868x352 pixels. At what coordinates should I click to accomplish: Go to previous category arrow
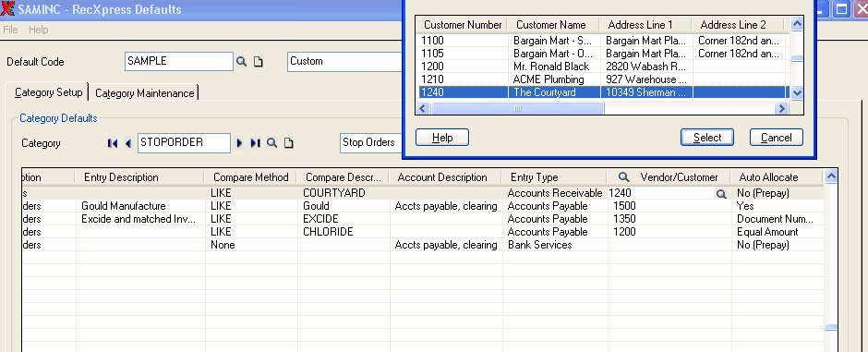(x=127, y=143)
